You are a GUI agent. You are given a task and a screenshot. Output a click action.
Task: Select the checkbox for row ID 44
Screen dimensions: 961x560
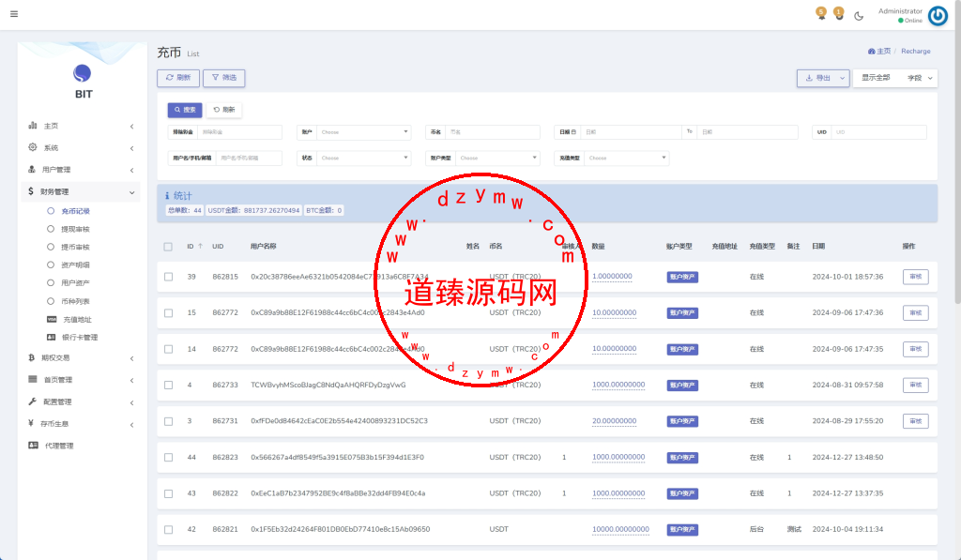(169, 458)
